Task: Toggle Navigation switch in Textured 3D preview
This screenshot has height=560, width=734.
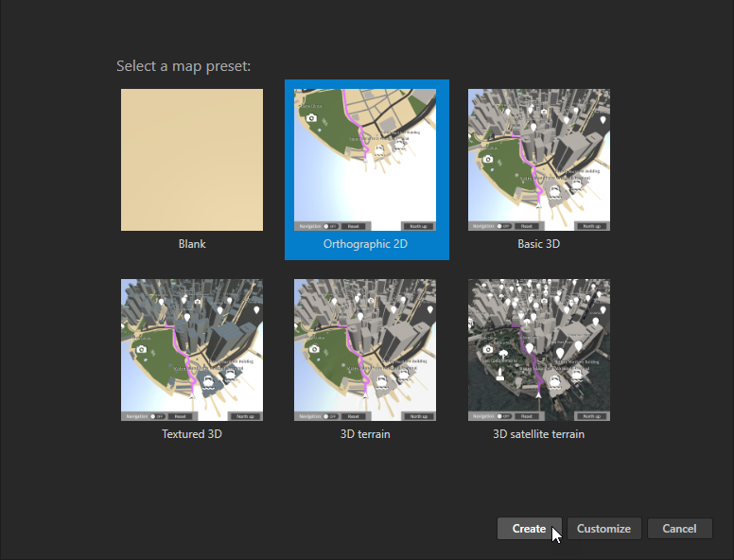Action: tap(158, 416)
